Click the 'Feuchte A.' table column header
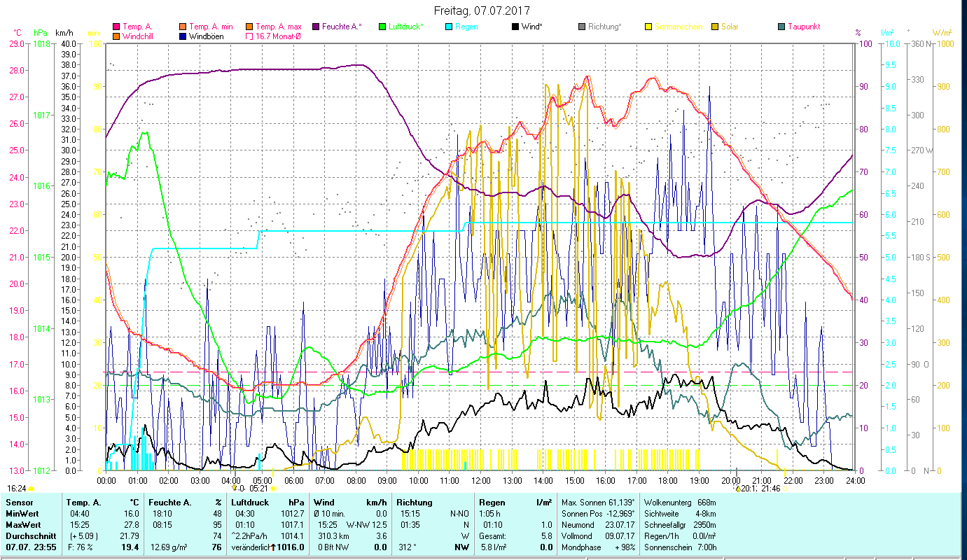The height and width of the screenshot is (560, 967). point(169,503)
